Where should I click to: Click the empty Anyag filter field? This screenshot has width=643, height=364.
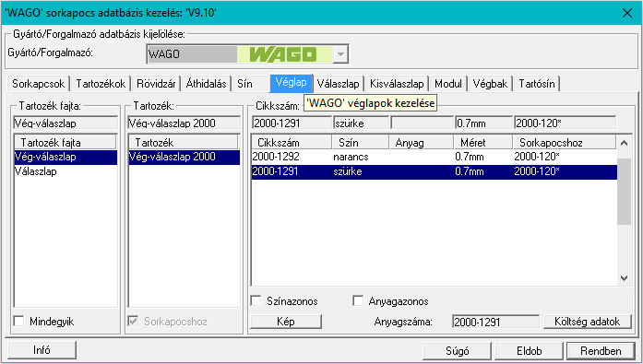coord(422,123)
